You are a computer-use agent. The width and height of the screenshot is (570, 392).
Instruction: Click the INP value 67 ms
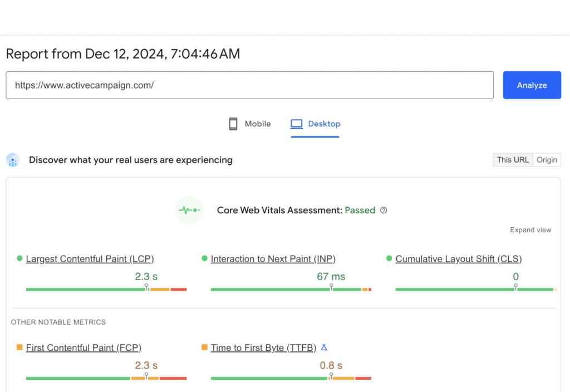[x=331, y=277]
